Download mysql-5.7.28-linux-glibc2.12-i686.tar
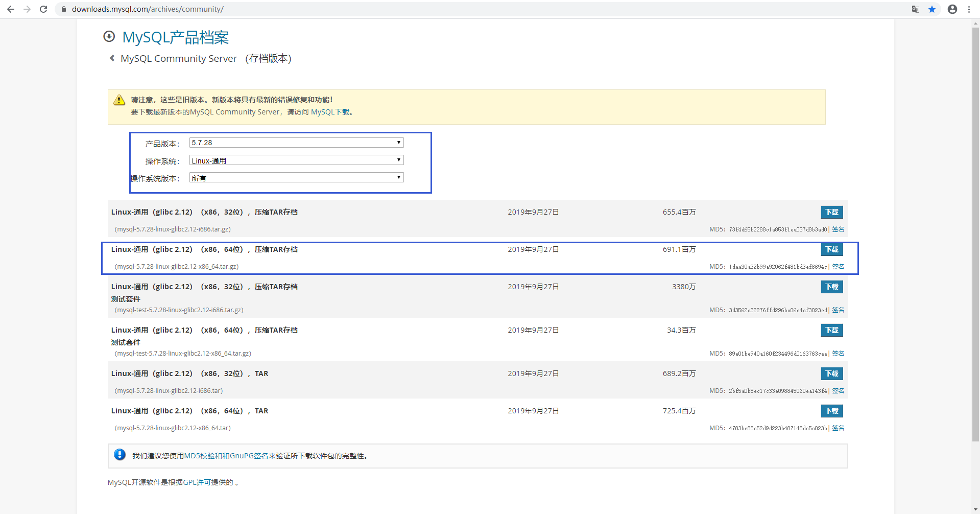Image resolution: width=980 pixels, height=514 pixels. click(832, 373)
